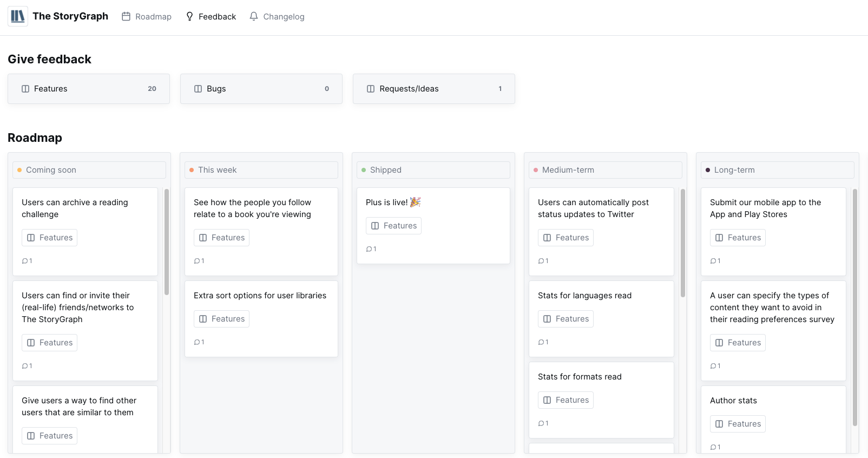Click comment icon on 'people you follow' card
The image size is (868, 458).
[x=197, y=261]
